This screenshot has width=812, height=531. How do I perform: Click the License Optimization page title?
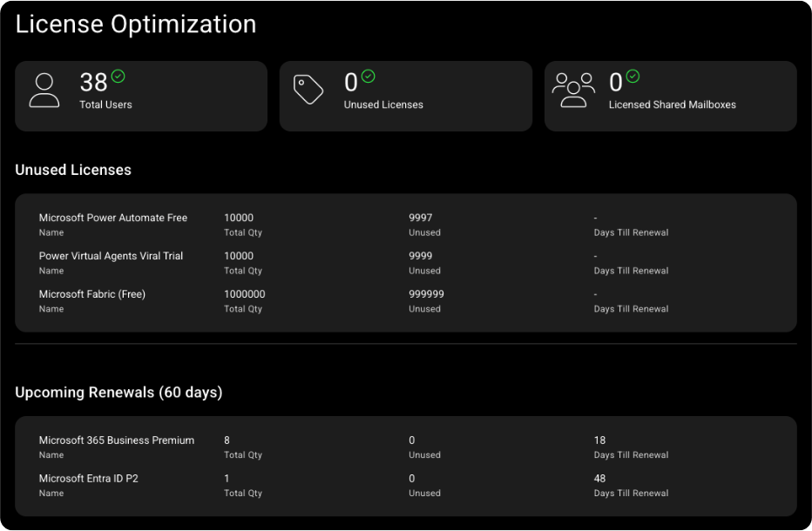pyautogui.click(x=136, y=24)
